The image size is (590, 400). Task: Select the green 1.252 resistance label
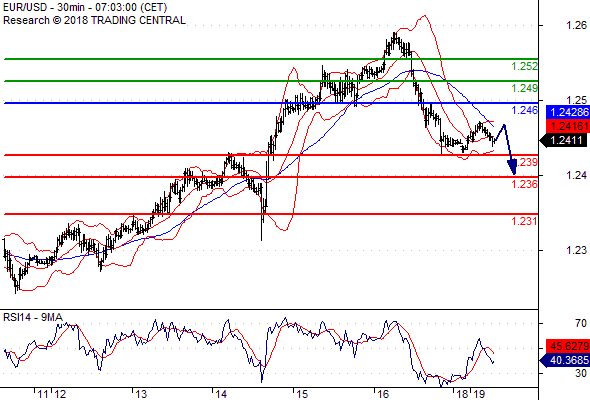point(524,66)
